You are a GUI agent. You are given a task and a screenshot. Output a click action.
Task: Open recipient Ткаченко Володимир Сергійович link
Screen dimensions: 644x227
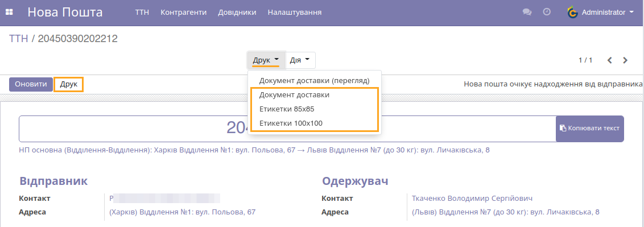472,198
